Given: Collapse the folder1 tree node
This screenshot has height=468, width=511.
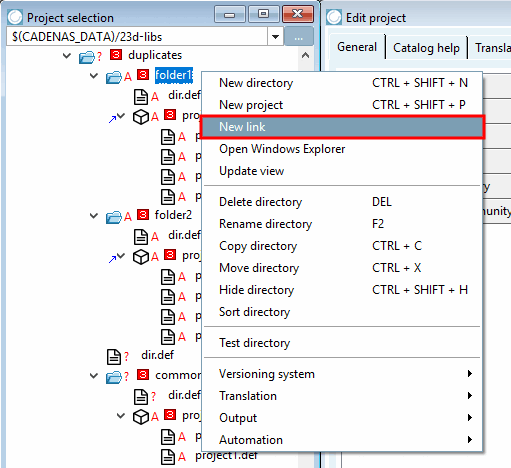Looking at the screenshot, I should click(x=94, y=76).
